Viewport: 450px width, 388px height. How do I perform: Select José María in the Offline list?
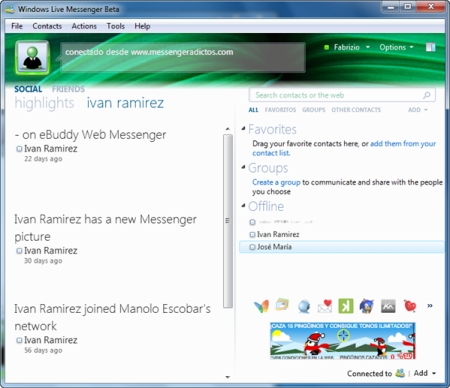tap(342, 247)
